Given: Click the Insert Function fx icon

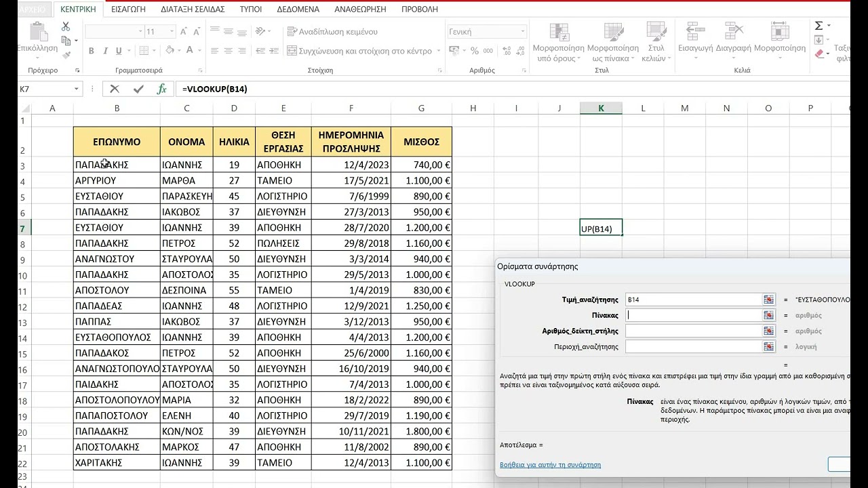Looking at the screenshot, I should (161, 89).
